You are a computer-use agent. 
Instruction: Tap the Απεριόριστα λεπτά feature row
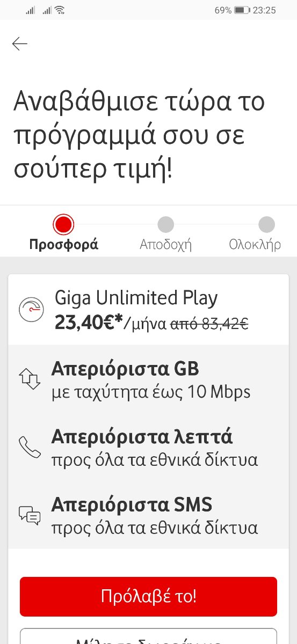coord(148,447)
